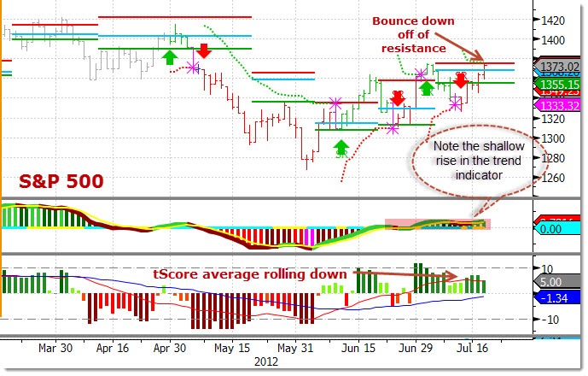Click the 1420 price axis label
Image resolution: width=588 pixels, height=376 pixels.
tap(553, 21)
